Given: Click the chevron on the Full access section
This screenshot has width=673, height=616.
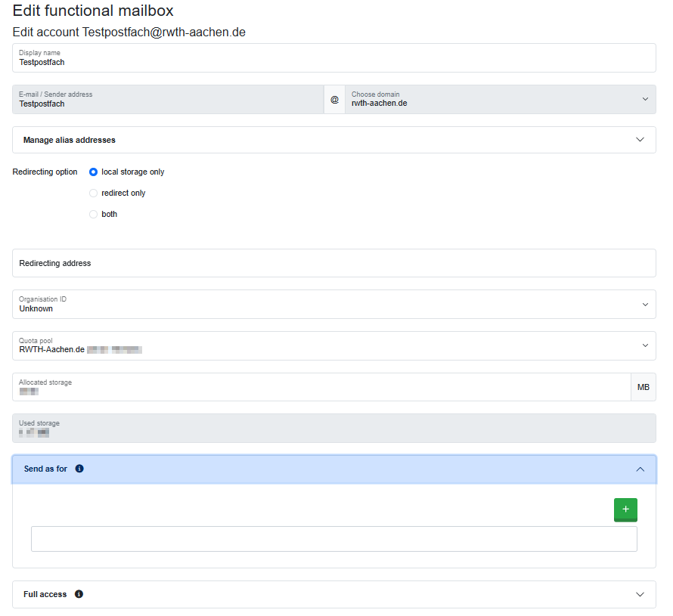Looking at the screenshot, I should (x=640, y=594).
